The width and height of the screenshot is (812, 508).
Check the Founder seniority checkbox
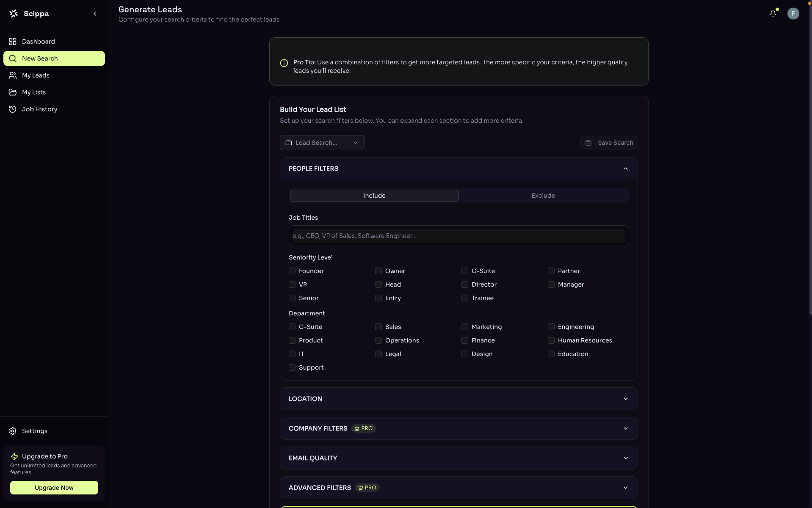pyautogui.click(x=292, y=271)
